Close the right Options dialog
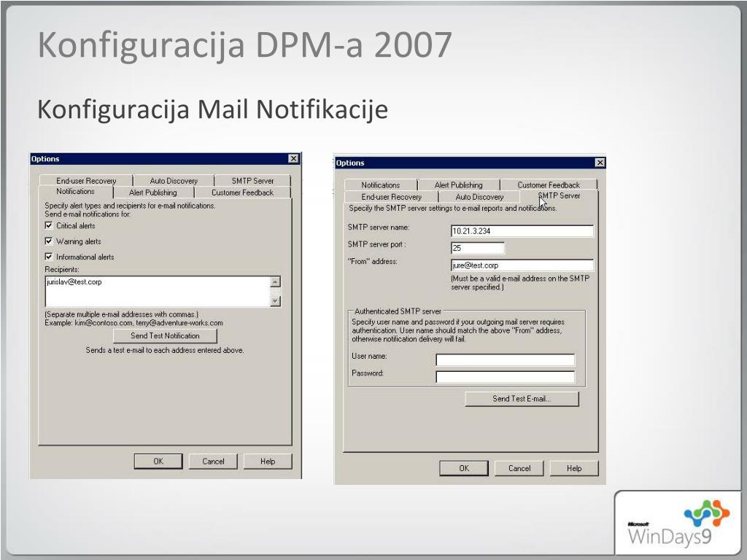This screenshot has width=747, height=560. [600, 163]
